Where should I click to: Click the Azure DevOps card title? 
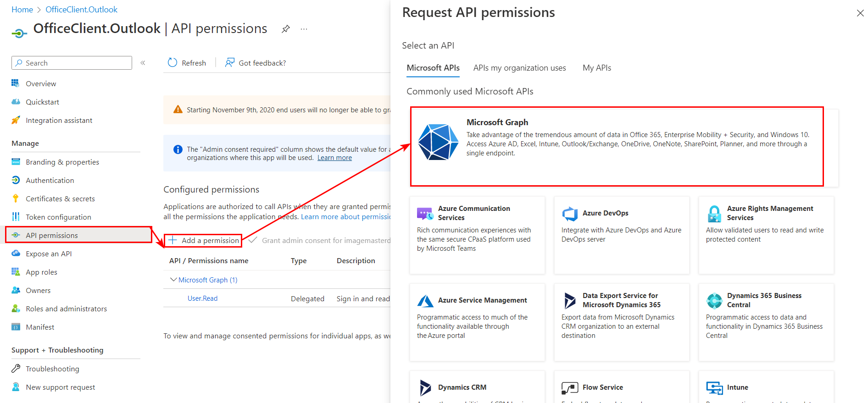click(x=606, y=213)
